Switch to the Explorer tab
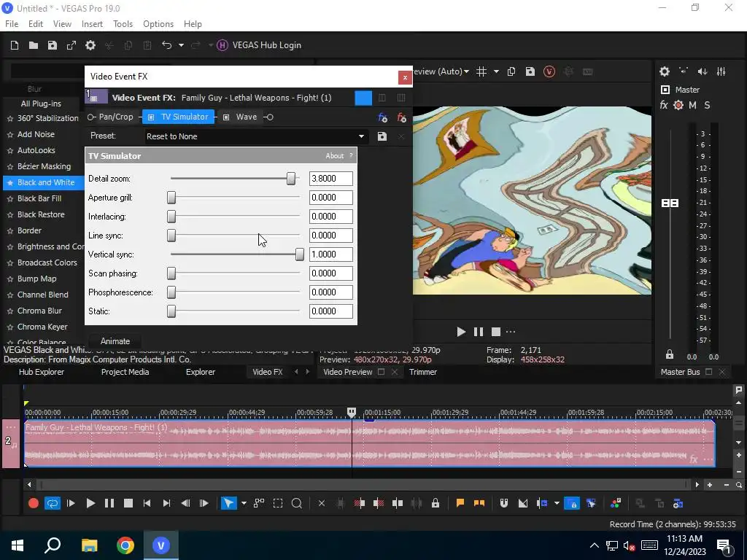Screen dimensions: 747x560 coord(201,372)
